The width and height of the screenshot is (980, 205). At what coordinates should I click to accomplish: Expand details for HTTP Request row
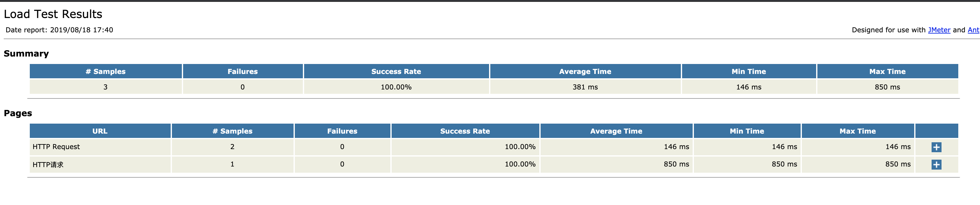[x=936, y=147]
